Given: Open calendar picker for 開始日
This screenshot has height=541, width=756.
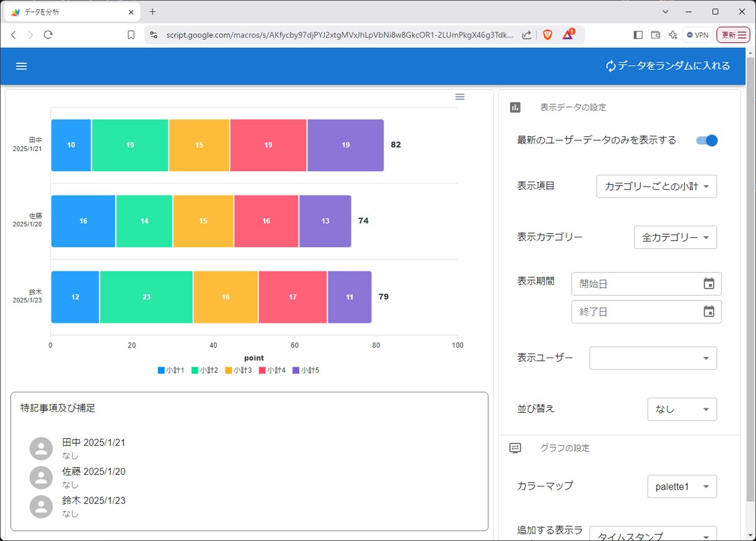Looking at the screenshot, I should [709, 284].
